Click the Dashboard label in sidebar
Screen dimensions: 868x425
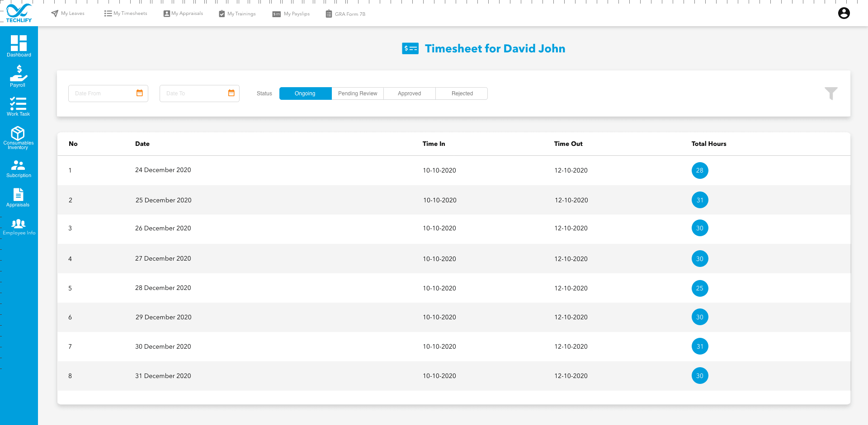tap(19, 55)
